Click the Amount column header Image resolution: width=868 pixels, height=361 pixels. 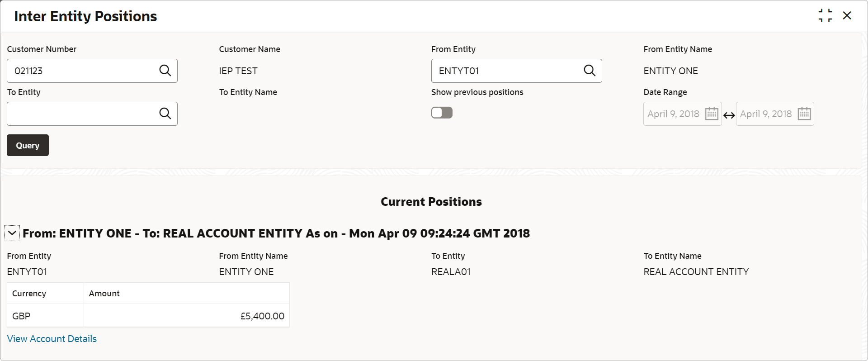[104, 294]
